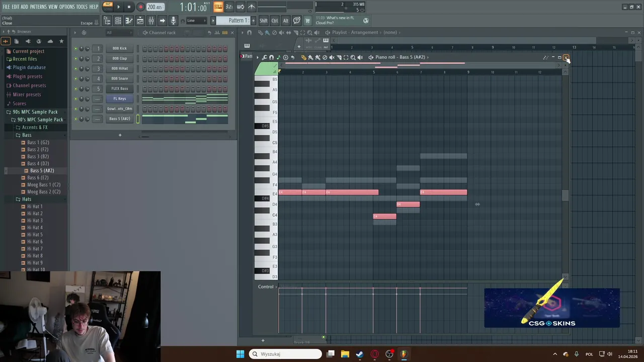Image resolution: width=644 pixels, height=362 pixels.
Task: Select the Delete tool in Piano roll
Action: pos(325,57)
